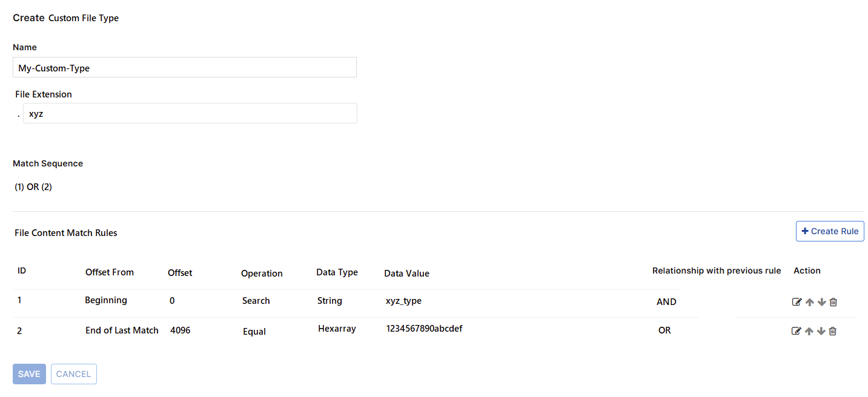
Task: Select the hexarray value 1234567890abcdef
Action: [424, 329]
